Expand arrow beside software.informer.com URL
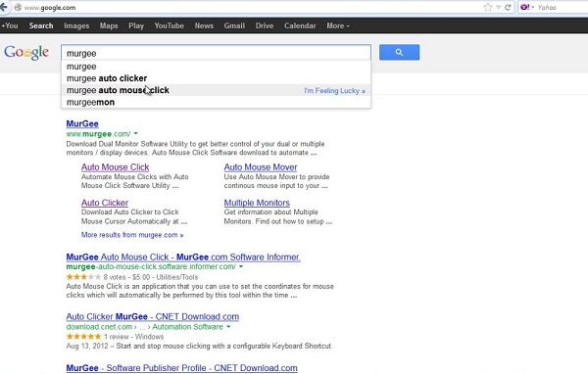This screenshot has height=374, width=588. click(x=241, y=266)
